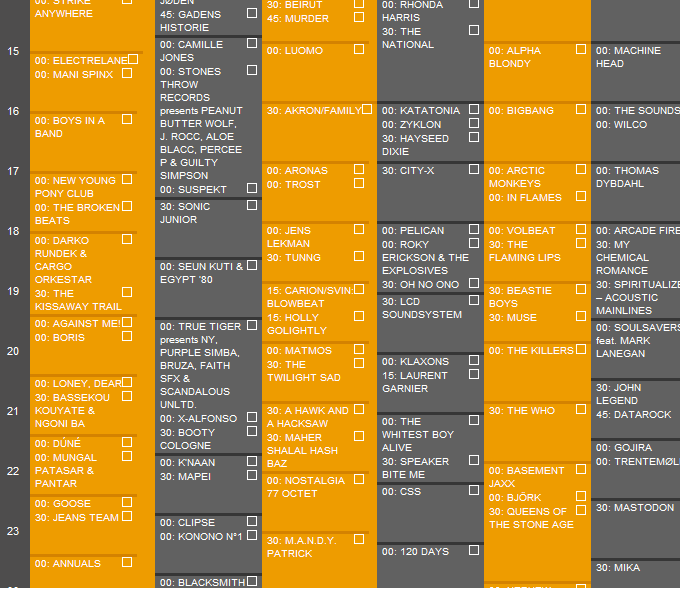Image resolution: width=680 pixels, height=601 pixels.
Task: Check the LUOMO box
Action: tap(359, 49)
